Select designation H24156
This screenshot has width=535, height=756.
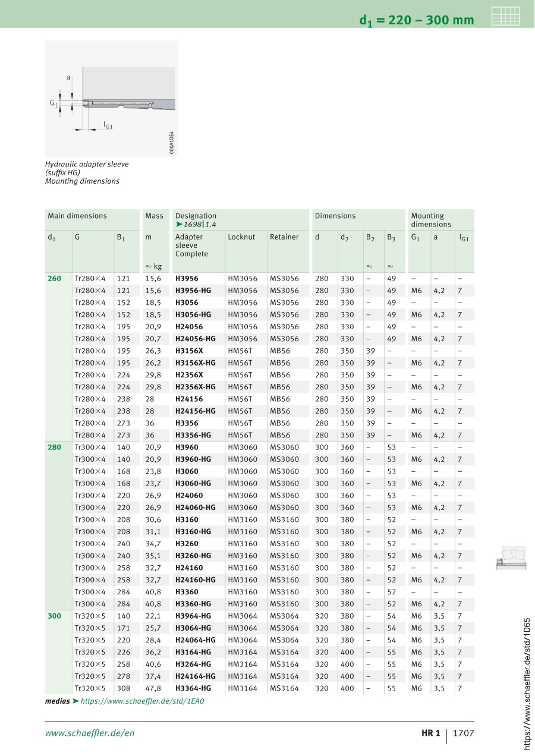click(189, 399)
